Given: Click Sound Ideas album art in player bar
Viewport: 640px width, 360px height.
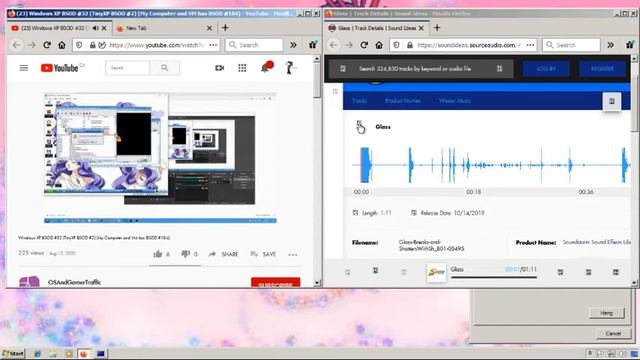Looking at the screenshot, I should coord(436,272).
